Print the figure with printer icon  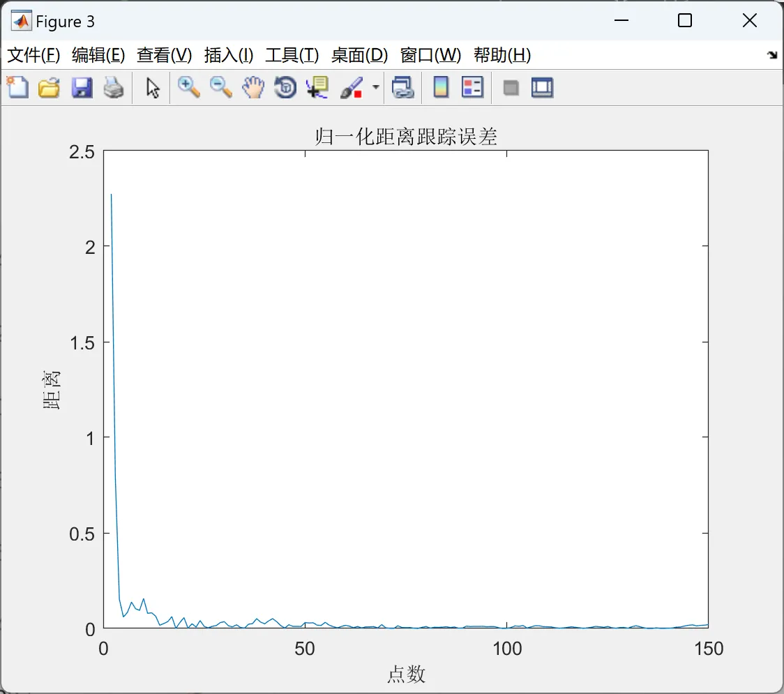click(x=114, y=87)
